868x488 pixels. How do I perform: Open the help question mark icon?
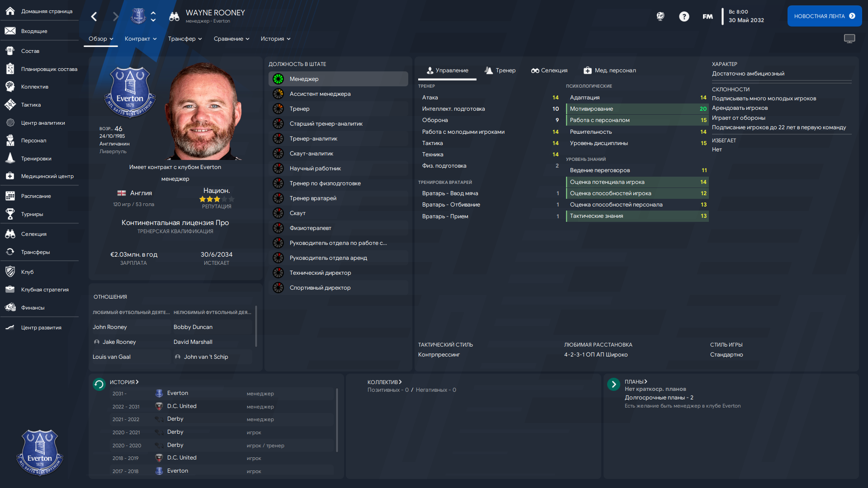click(684, 17)
